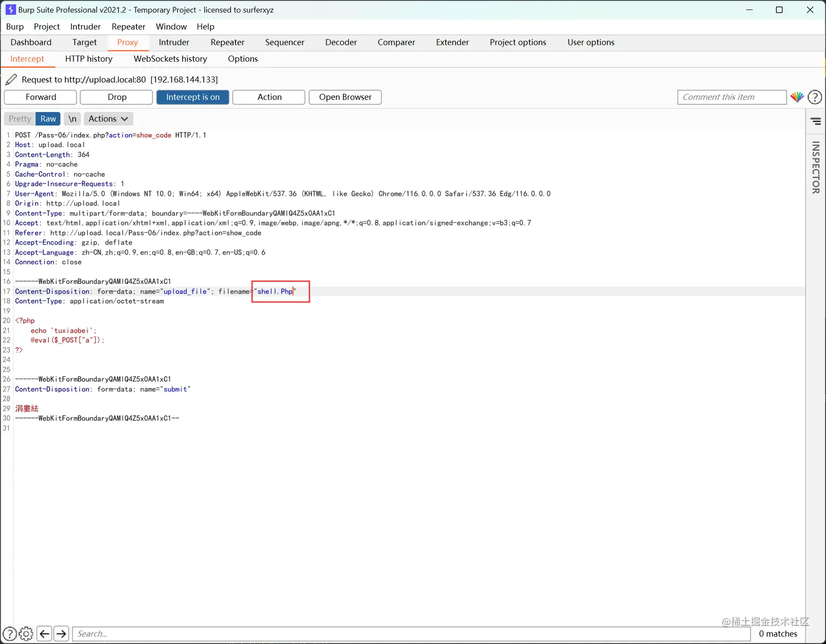This screenshot has width=826, height=644.
Task: Click the Connection: close line
Action: tap(48, 262)
